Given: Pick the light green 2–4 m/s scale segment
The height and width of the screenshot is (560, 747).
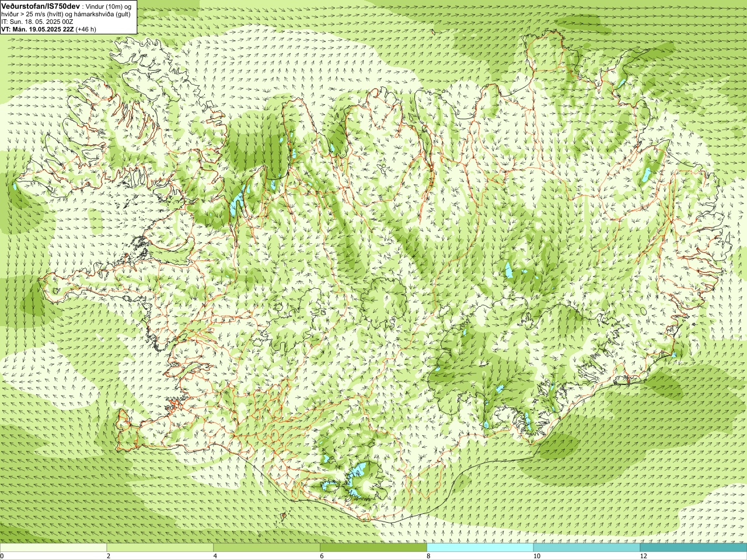Looking at the screenshot, I should (x=160, y=548).
